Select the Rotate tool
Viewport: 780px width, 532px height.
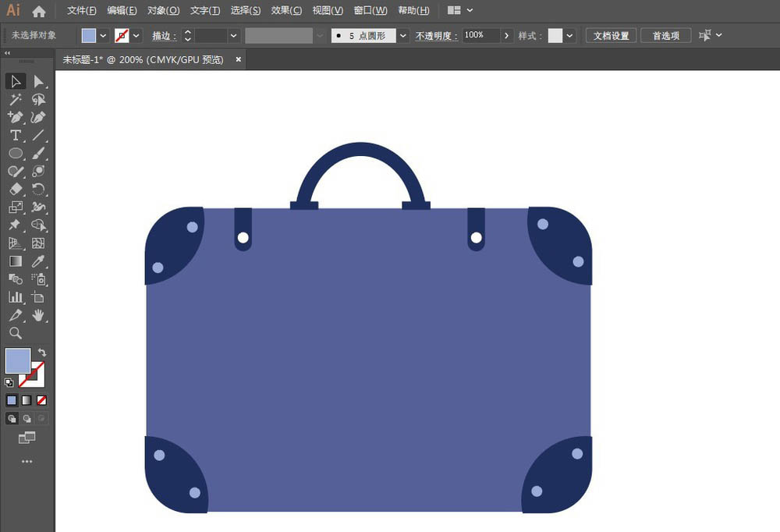(x=38, y=189)
